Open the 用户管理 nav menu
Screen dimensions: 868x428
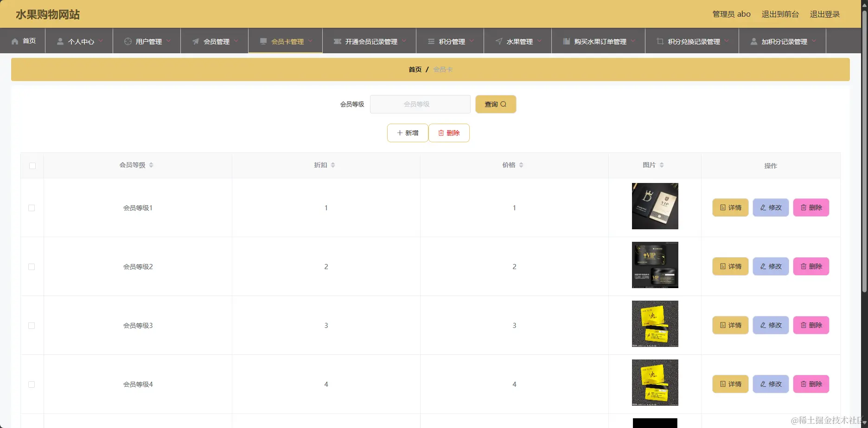click(147, 41)
